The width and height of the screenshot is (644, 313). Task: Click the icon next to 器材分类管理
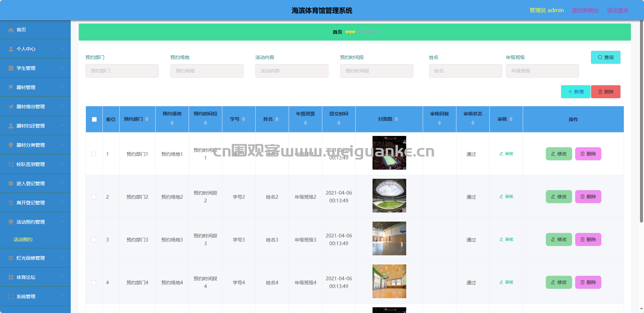tap(11, 145)
